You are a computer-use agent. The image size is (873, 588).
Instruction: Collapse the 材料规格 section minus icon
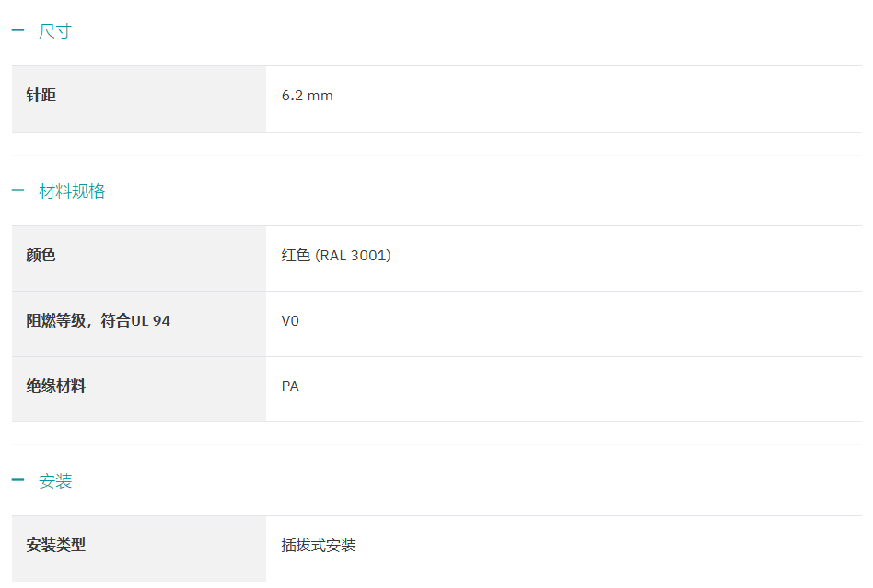(17, 191)
